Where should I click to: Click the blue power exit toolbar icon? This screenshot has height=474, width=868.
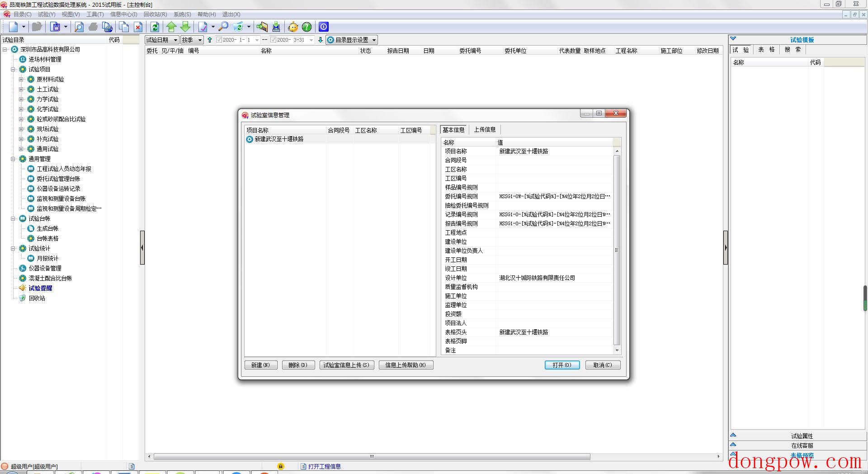click(x=324, y=27)
